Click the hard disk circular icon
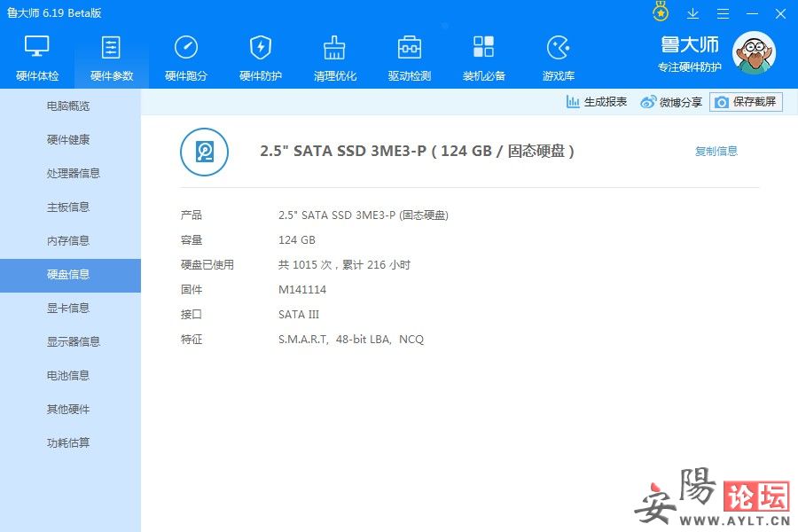Image resolution: width=798 pixels, height=532 pixels. [204, 152]
